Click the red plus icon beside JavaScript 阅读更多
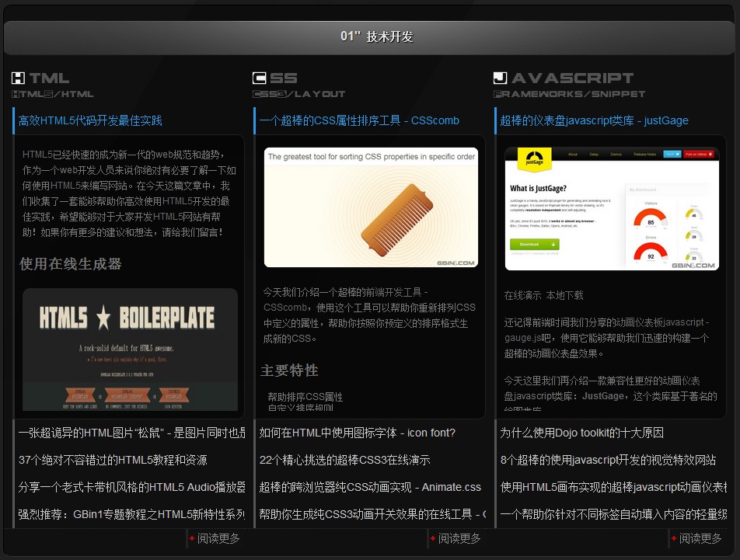 (x=674, y=538)
